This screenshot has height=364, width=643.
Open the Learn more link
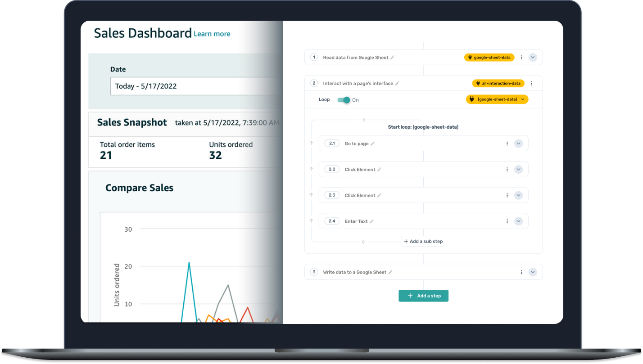click(x=212, y=34)
